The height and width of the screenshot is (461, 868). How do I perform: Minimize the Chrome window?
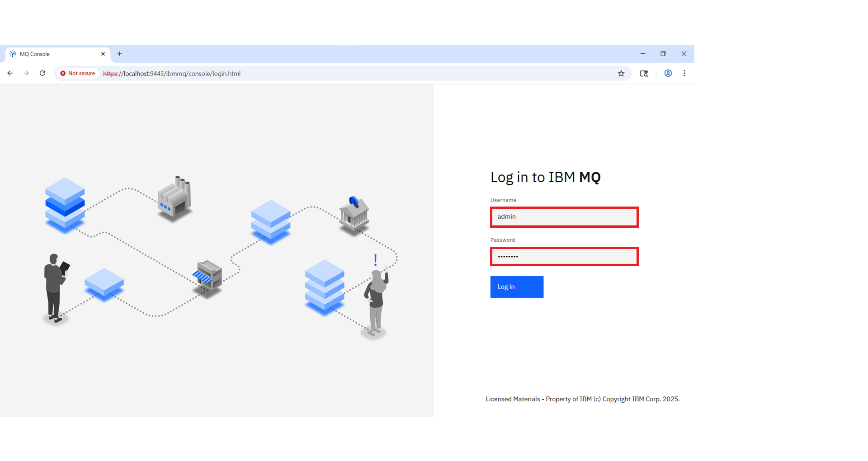(x=642, y=54)
